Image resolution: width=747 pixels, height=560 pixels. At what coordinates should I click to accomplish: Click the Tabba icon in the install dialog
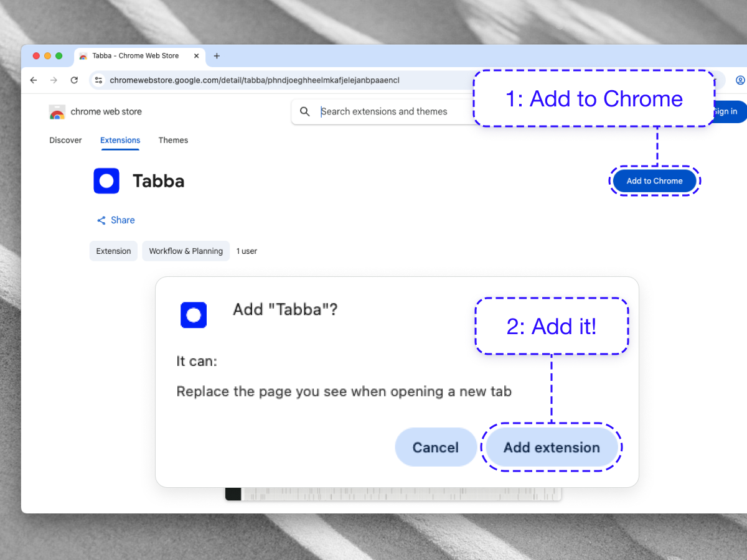[x=193, y=315]
